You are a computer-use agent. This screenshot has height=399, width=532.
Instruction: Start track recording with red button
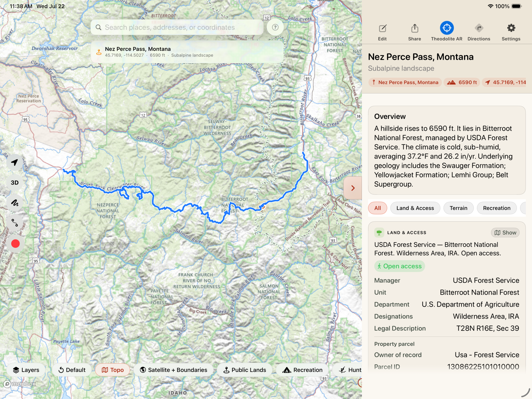[15, 244]
